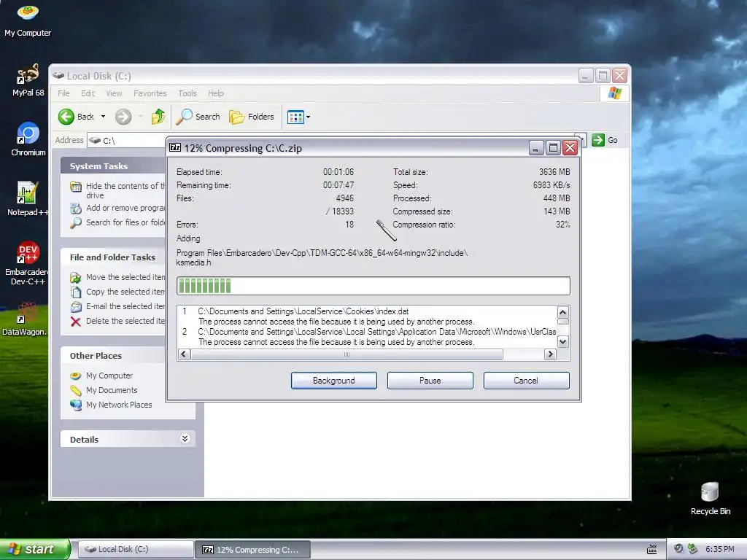Expand Views dropdown arrow

[x=309, y=117]
